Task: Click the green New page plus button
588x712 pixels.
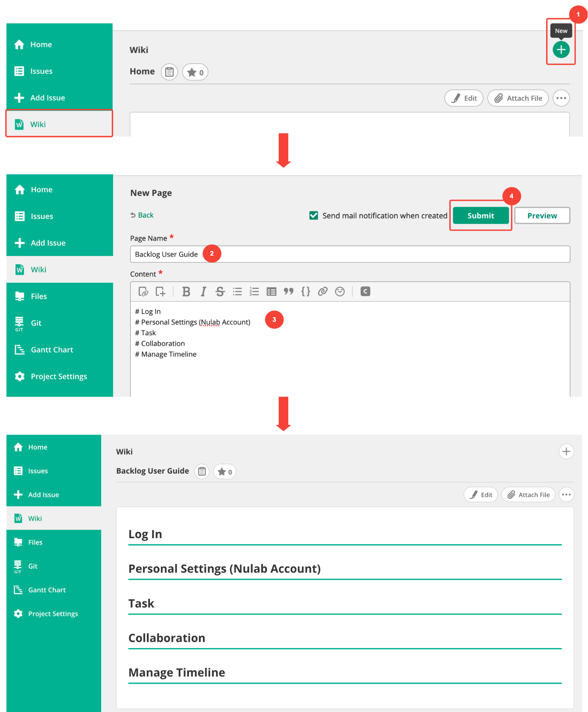Action: point(561,50)
